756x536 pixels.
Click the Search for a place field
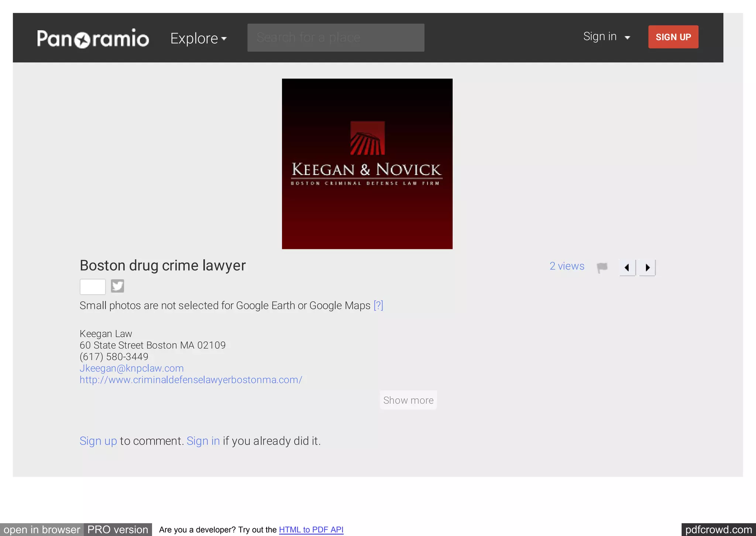tap(336, 38)
